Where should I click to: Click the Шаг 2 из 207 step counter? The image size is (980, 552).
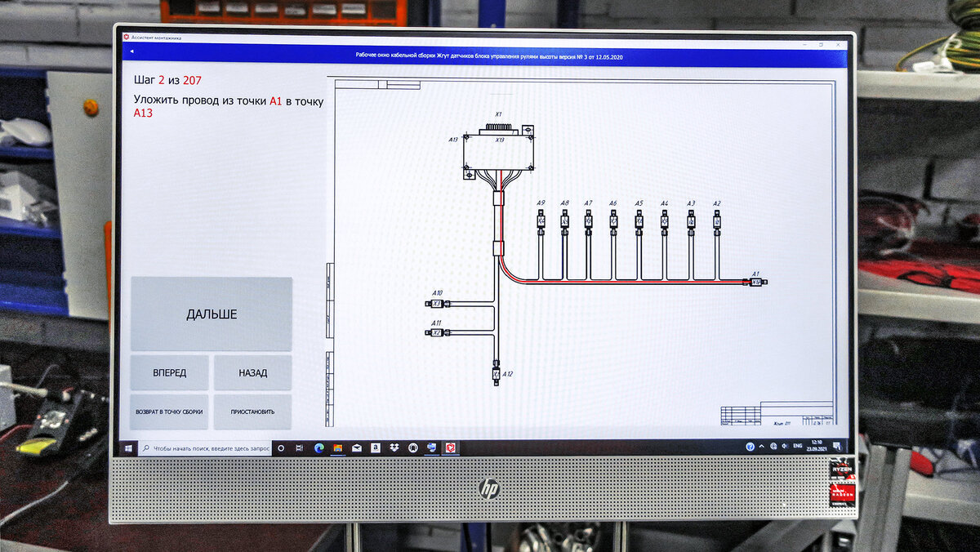[167, 80]
